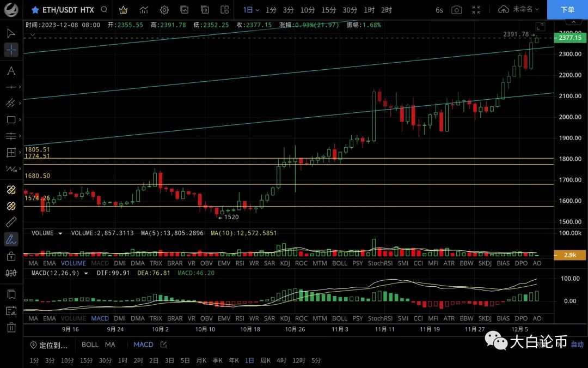This screenshot has width=588, height=368.
Task: Select the horizontal levels tool
Action: 11,136
